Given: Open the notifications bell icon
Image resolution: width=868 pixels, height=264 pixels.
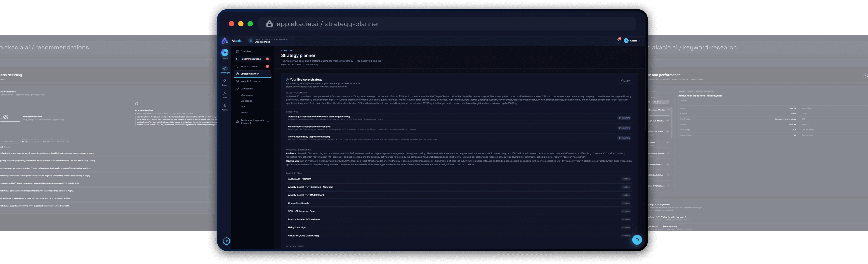Looking at the screenshot, I should (618, 41).
